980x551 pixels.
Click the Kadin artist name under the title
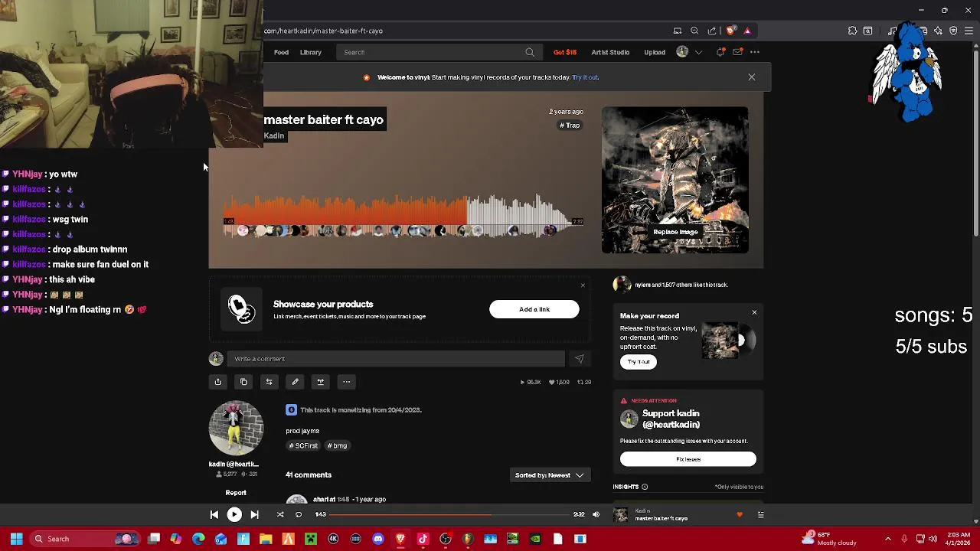pyautogui.click(x=274, y=135)
